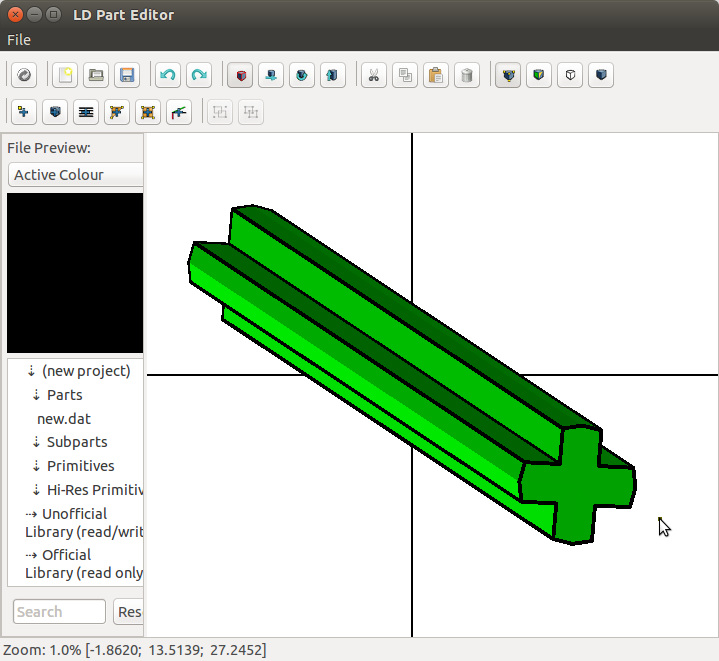Viewport: 719px width, 661px height.
Task: Select new.dat in the tree
Action: click(x=64, y=419)
